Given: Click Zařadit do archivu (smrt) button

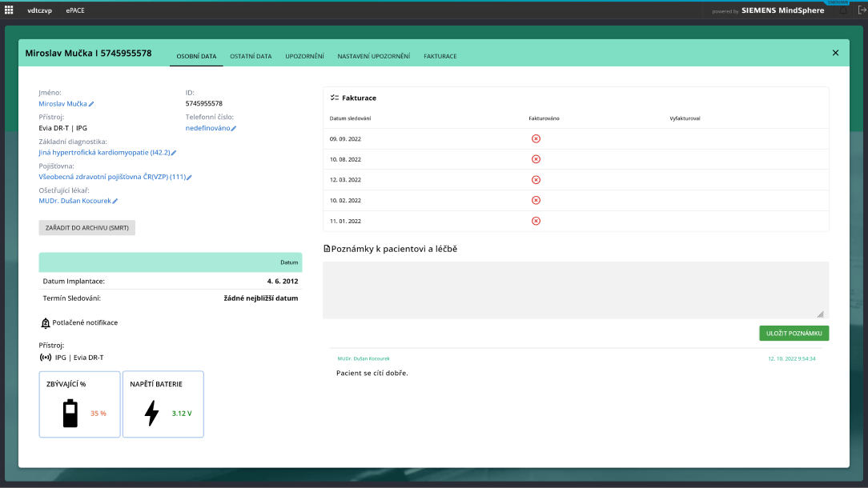Looking at the screenshot, I should click(86, 228).
